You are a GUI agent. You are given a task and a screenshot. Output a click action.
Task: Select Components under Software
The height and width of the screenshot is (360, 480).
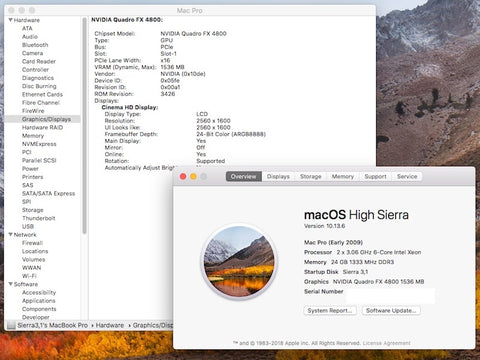[x=39, y=309]
